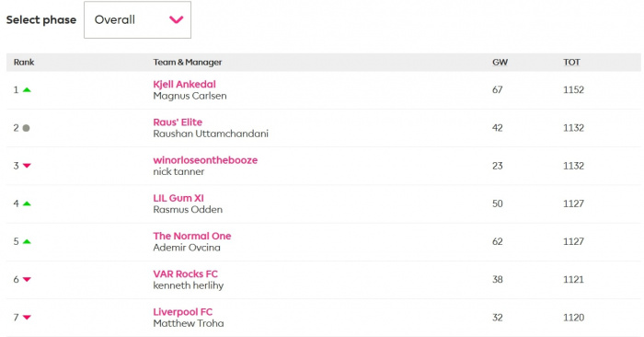Open the Select phase dropdown

click(138, 19)
